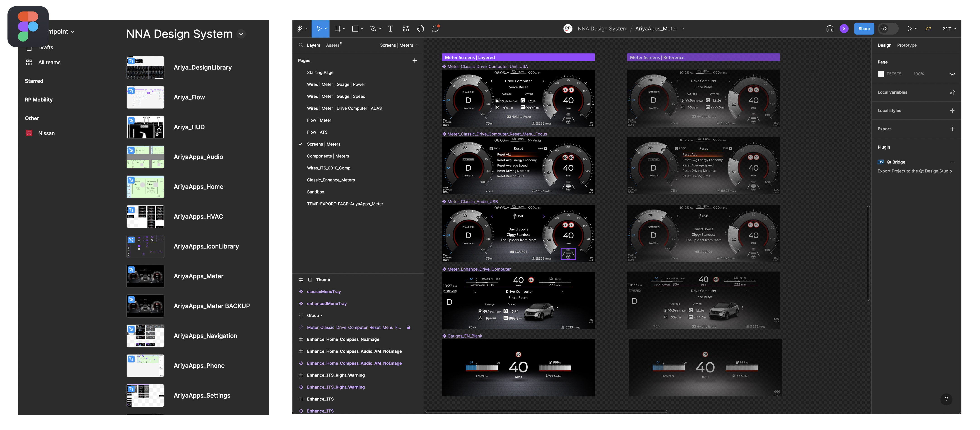Select the Hand tool
The height and width of the screenshot is (430, 980).
click(420, 29)
